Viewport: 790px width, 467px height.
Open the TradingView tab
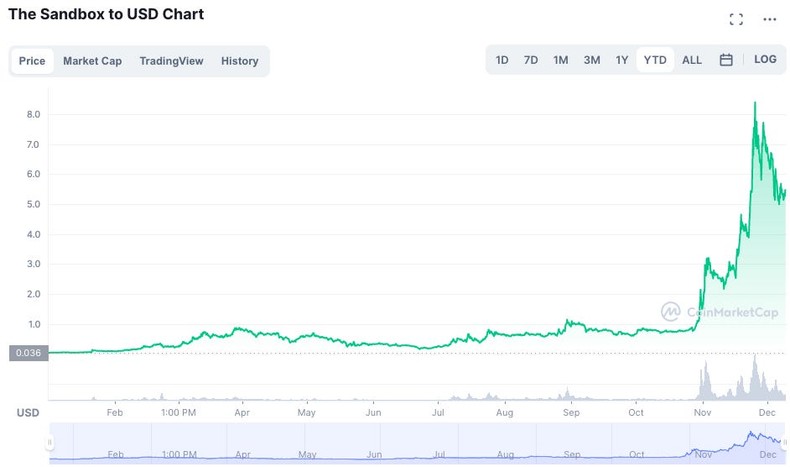click(171, 61)
